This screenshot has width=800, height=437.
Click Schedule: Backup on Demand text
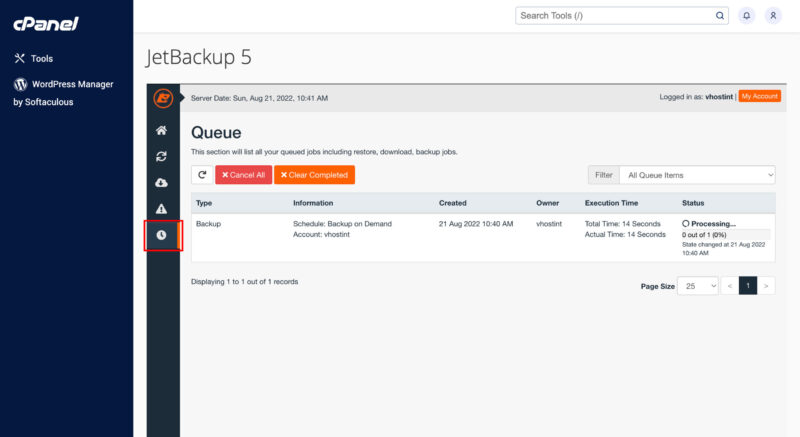(x=342, y=224)
